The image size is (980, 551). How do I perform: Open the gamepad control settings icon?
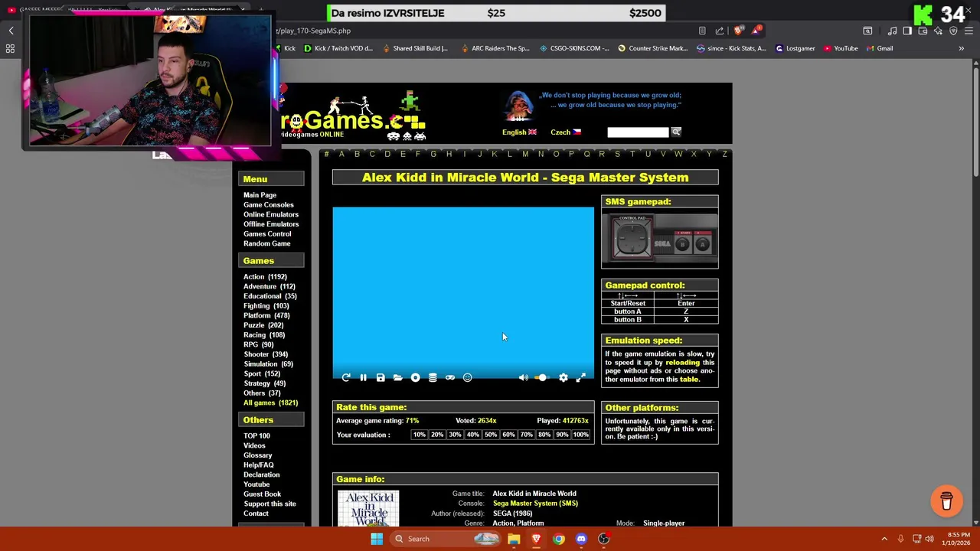tap(450, 377)
